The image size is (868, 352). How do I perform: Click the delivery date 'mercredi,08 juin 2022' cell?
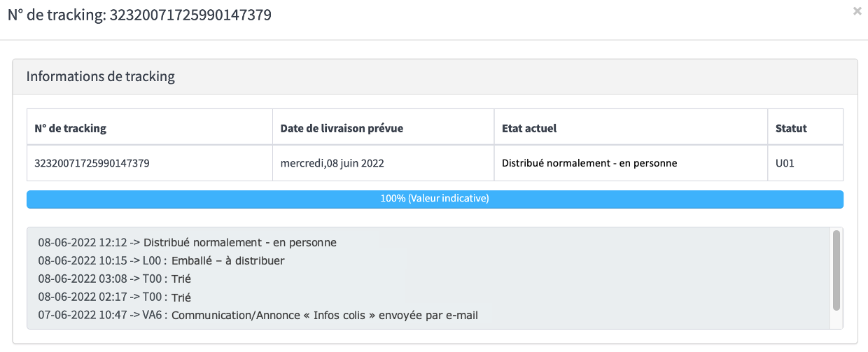click(x=332, y=164)
